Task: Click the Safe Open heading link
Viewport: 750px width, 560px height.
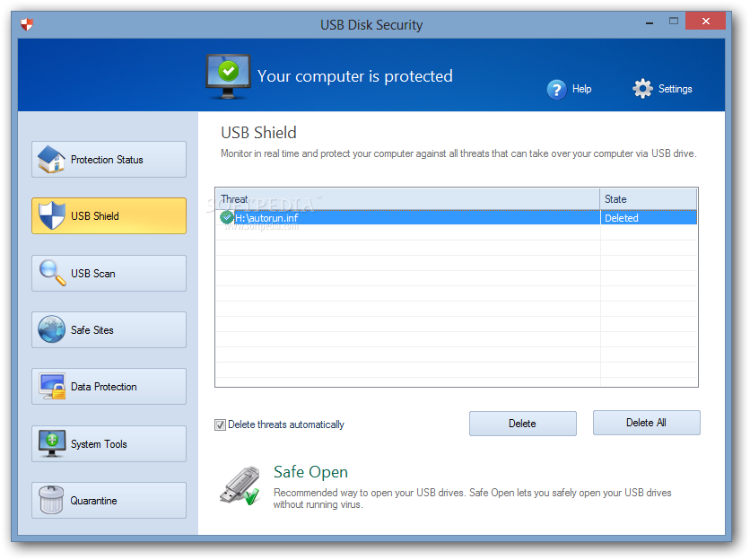Action: coord(309,471)
